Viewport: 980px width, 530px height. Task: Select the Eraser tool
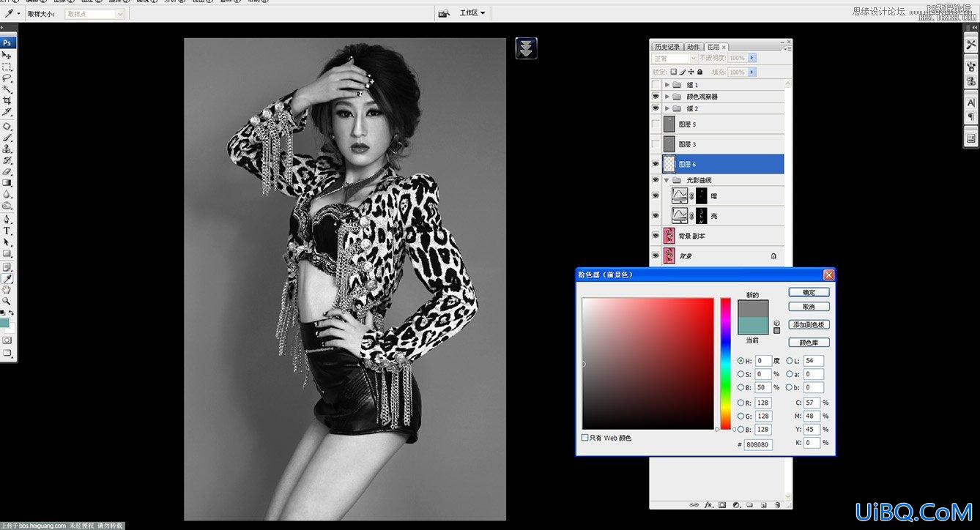[x=7, y=171]
